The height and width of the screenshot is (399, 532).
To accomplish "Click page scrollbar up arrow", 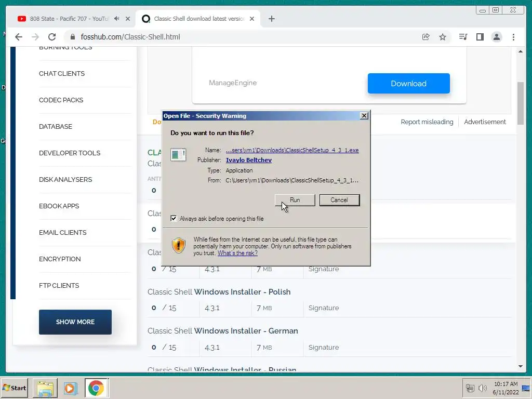I will (521, 51).
